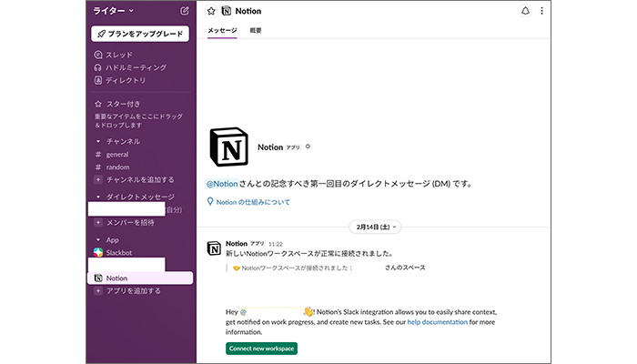Open the Notion の仕組みについて link

pos(253,202)
